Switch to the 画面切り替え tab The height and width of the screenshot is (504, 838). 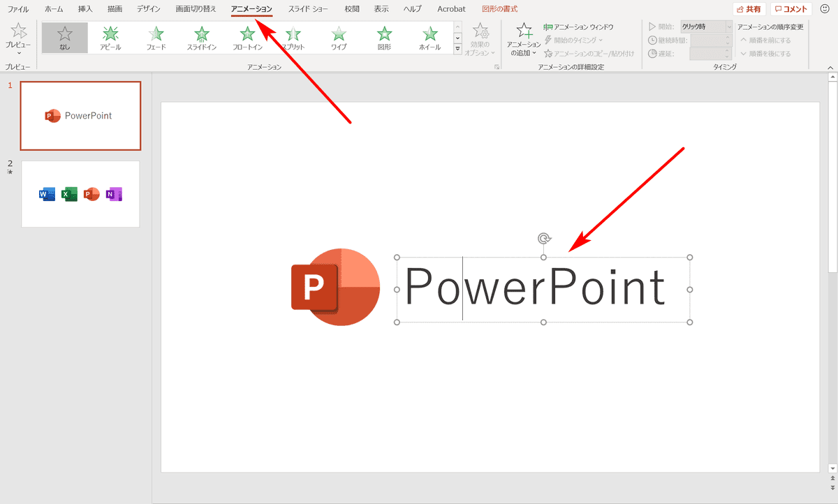(x=196, y=9)
